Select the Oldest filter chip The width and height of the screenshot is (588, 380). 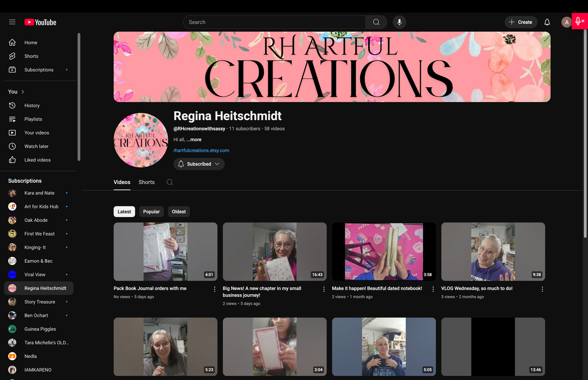click(x=179, y=212)
